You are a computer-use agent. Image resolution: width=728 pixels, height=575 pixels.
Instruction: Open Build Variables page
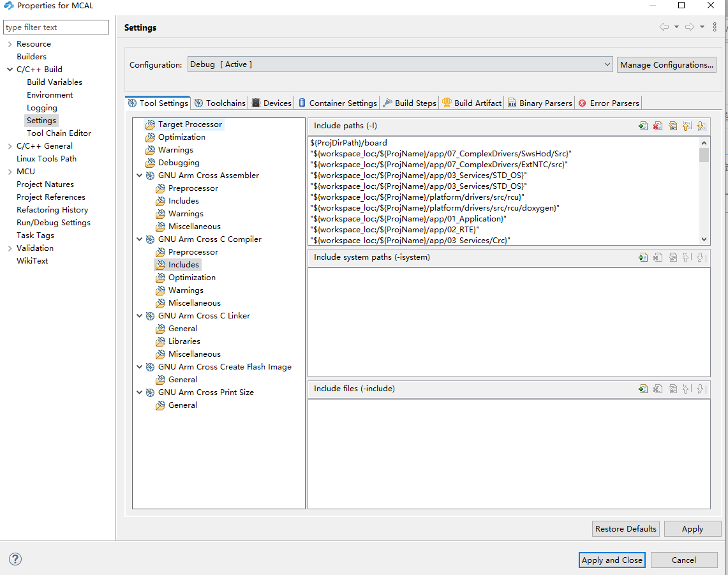pyautogui.click(x=54, y=82)
